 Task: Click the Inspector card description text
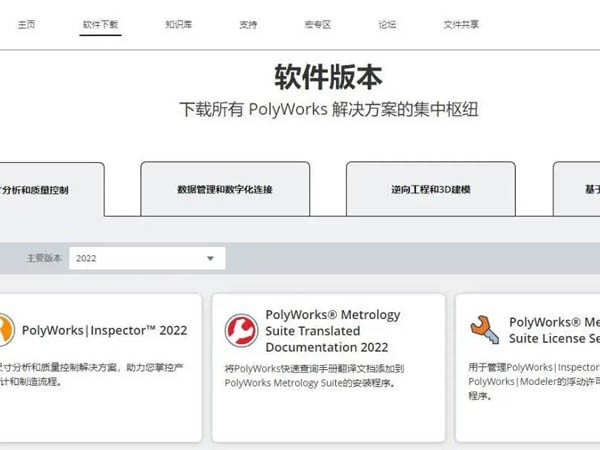(x=91, y=375)
